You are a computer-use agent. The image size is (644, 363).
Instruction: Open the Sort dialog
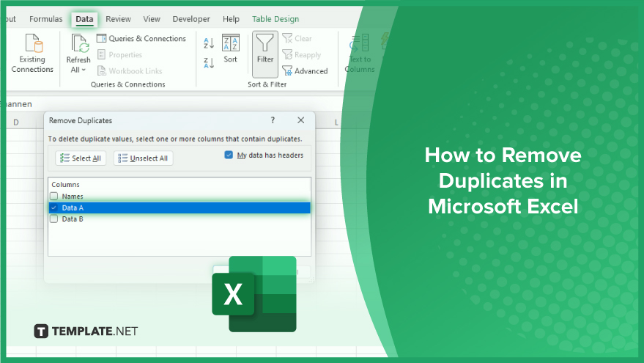click(x=230, y=48)
